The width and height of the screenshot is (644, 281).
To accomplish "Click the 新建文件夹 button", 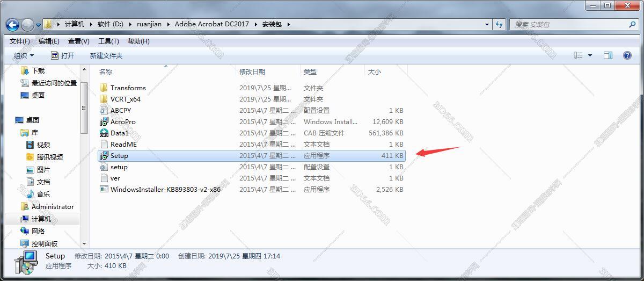I will pos(106,55).
